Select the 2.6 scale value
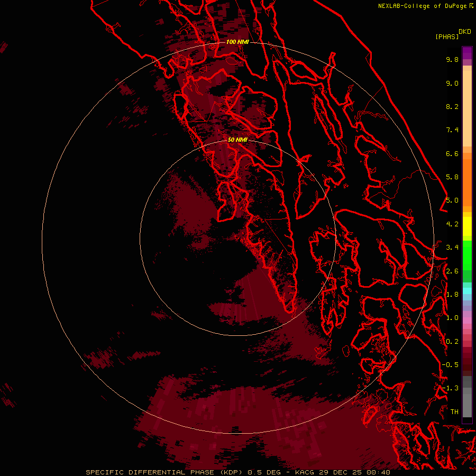 (452, 271)
